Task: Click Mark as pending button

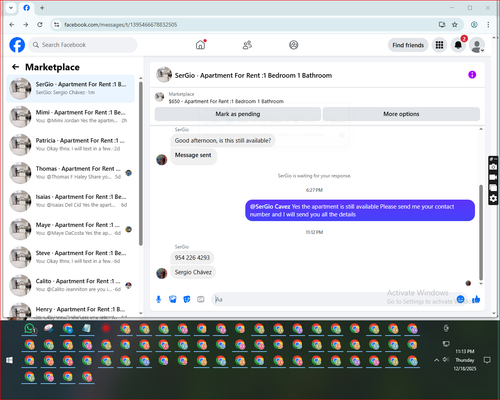Action: (238, 114)
